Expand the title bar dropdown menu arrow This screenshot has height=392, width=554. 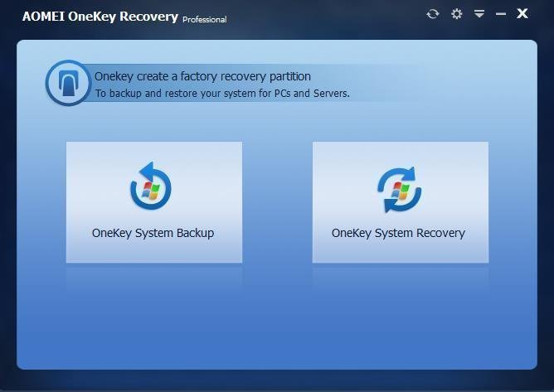point(479,14)
